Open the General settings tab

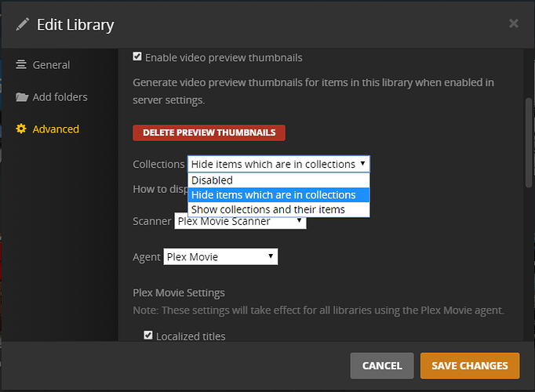click(51, 65)
